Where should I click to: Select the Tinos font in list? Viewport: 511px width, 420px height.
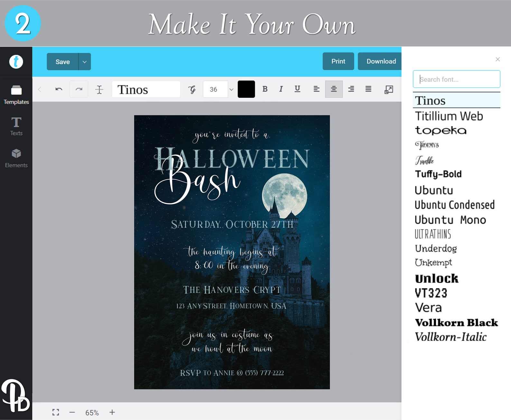click(x=456, y=100)
